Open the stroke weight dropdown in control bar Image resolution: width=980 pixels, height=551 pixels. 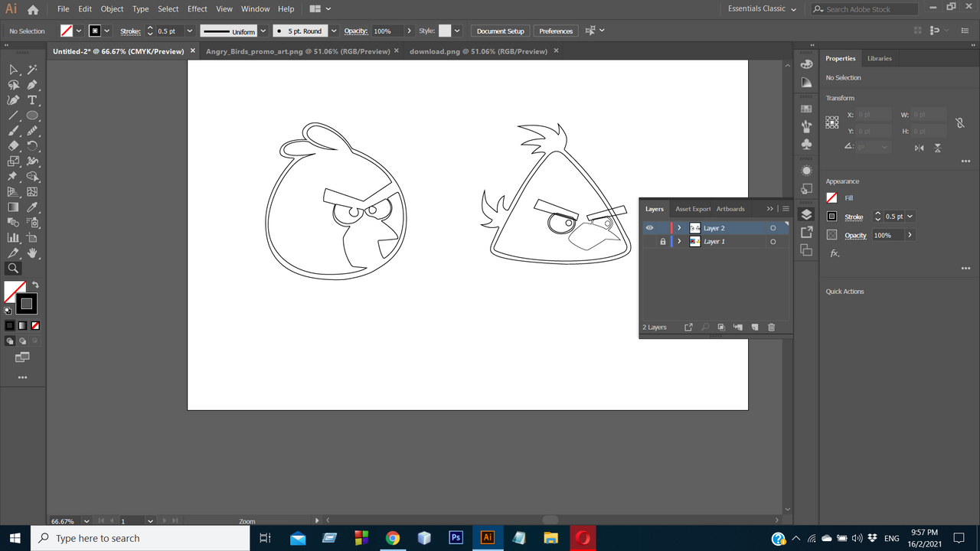pos(189,31)
